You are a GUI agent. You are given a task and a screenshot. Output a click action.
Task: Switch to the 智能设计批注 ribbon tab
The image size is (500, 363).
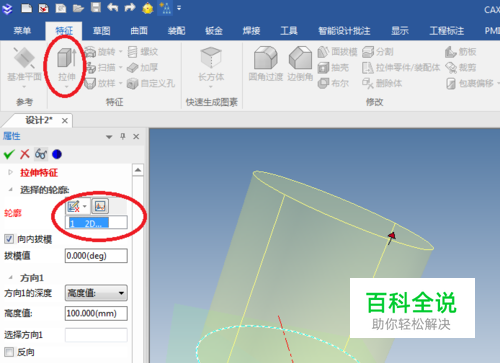(344, 31)
